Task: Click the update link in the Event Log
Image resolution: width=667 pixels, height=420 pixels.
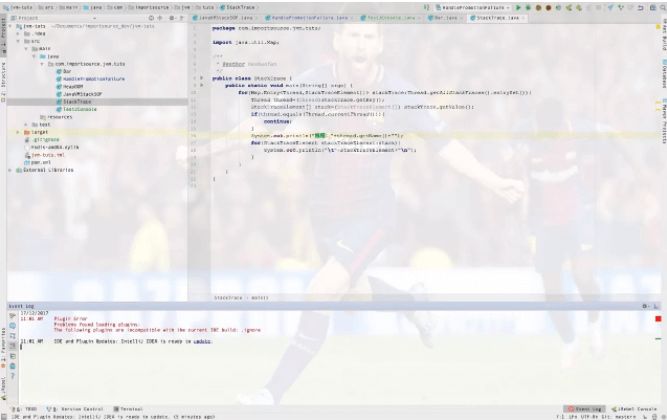Action: pos(202,341)
